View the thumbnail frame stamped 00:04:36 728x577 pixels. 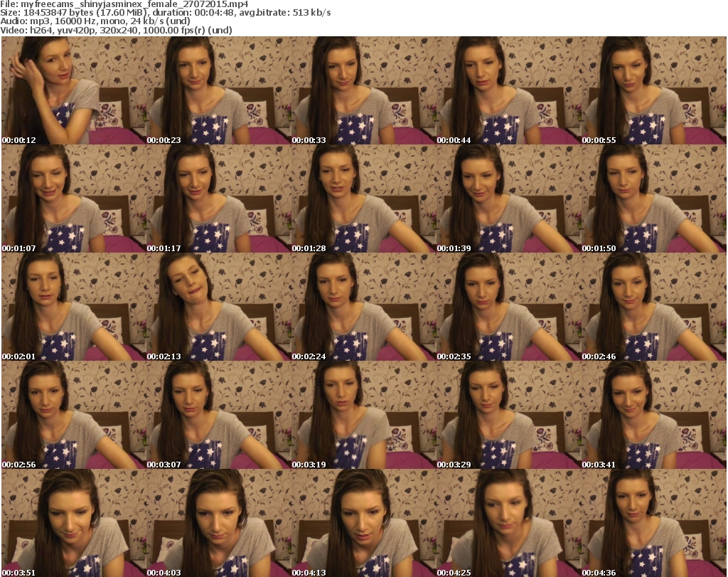point(653,523)
